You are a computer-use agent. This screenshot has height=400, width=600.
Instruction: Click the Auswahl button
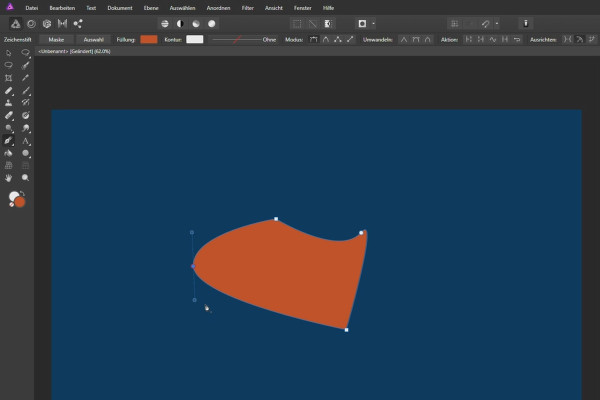[93, 39]
